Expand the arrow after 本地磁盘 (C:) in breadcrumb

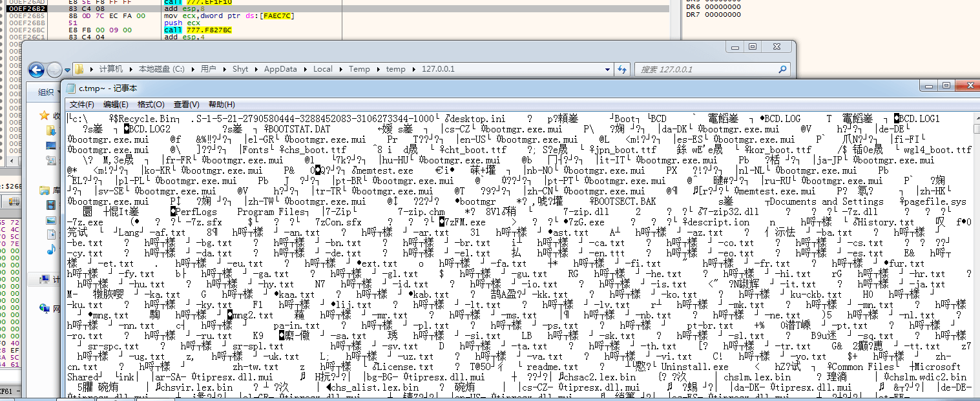(x=192, y=69)
